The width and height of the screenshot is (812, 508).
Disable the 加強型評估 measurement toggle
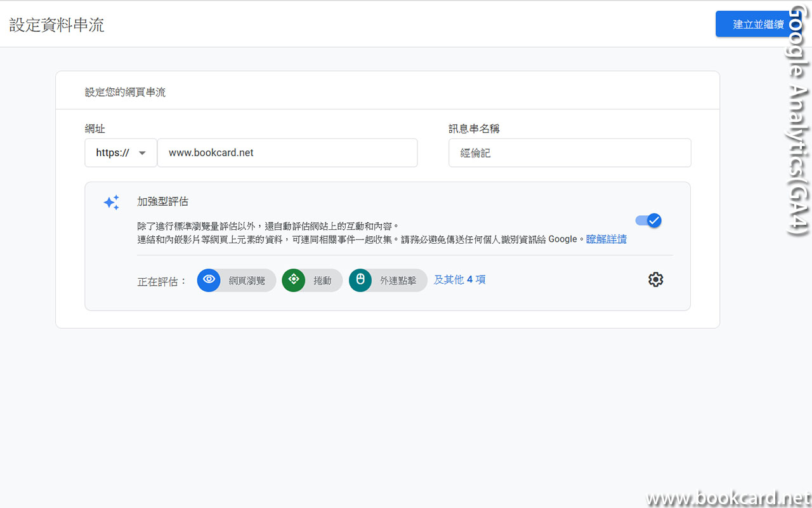coord(648,220)
